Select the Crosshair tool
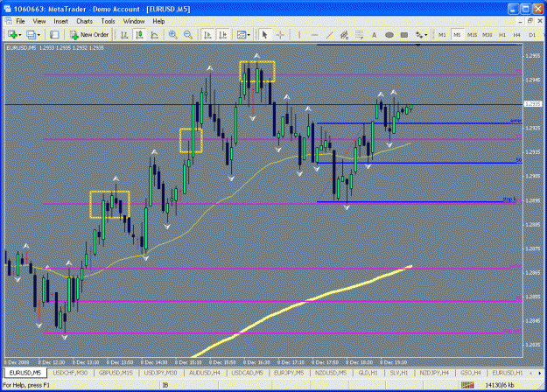Screen dimensions: 547x392 coord(280,35)
